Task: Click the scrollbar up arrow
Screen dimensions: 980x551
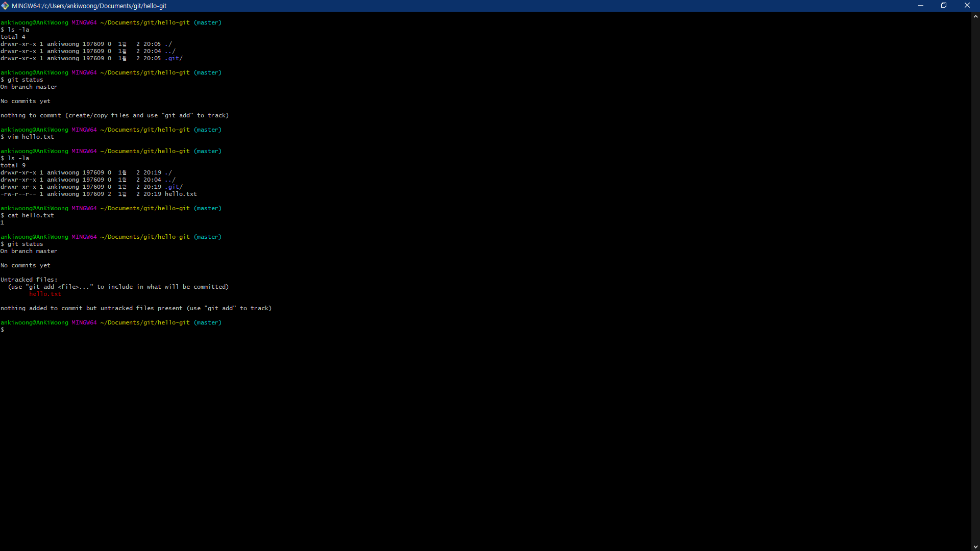Action: click(x=975, y=16)
